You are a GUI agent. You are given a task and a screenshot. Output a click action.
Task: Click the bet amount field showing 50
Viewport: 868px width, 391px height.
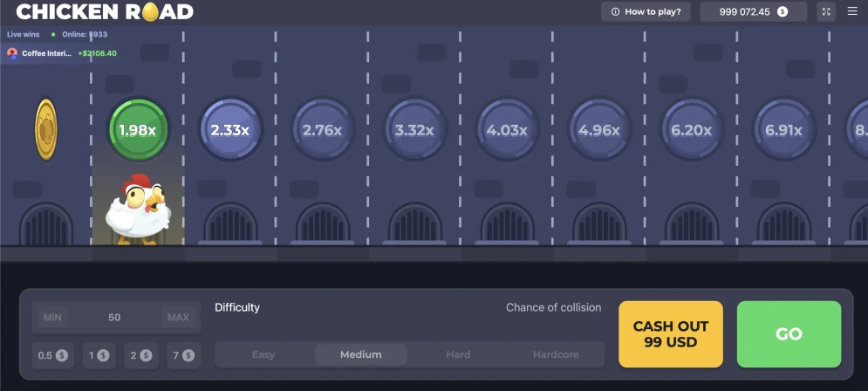[x=114, y=318]
